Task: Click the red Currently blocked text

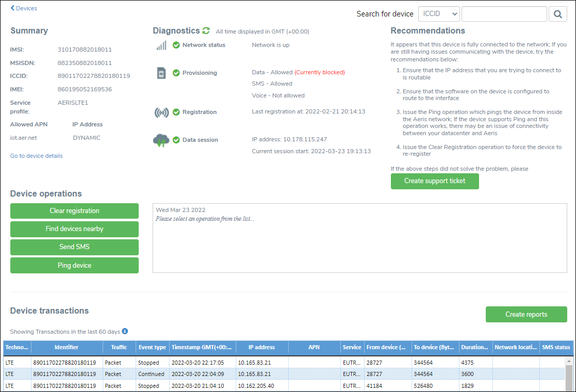Action: pos(320,72)
